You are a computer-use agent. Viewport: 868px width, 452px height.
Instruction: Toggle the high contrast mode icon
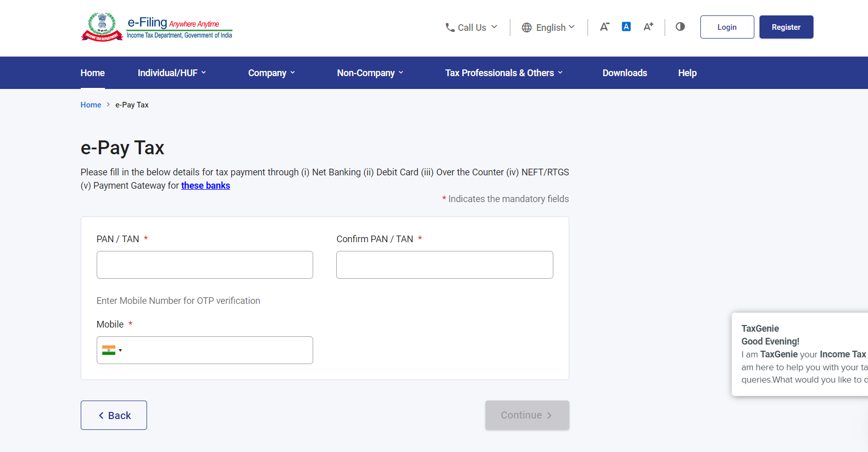point(680,27)
